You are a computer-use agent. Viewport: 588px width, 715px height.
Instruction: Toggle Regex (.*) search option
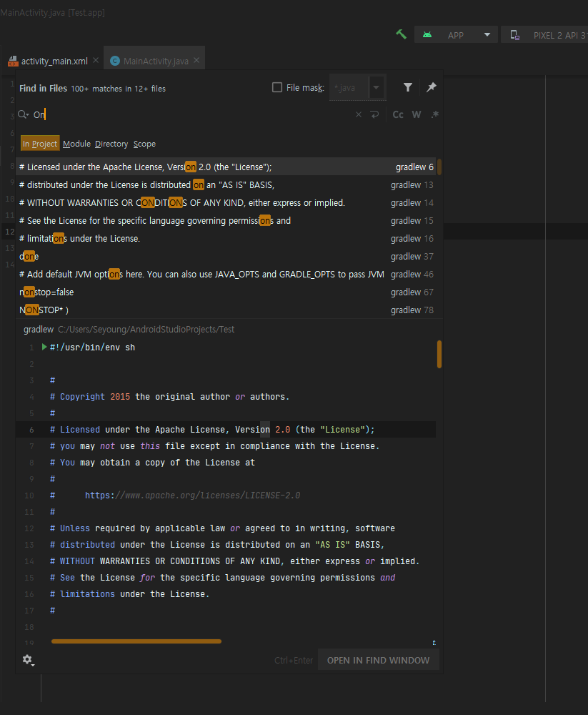(x=435, y=114)
